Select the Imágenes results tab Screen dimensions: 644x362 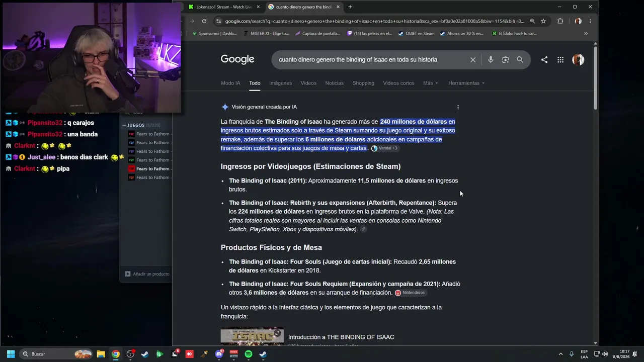pos(280,83)
